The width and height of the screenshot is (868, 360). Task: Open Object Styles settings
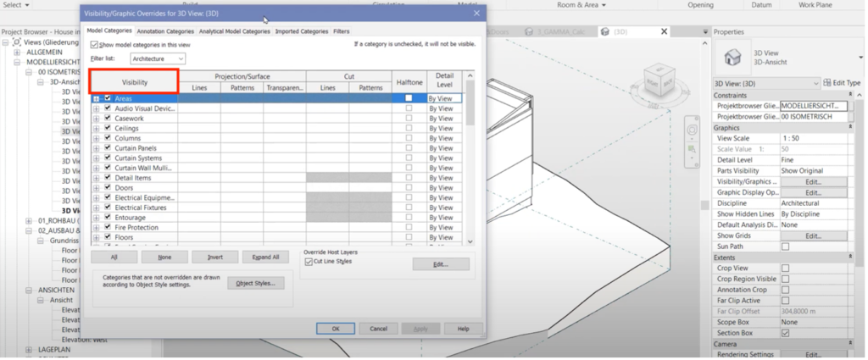(x=256, y=283)
